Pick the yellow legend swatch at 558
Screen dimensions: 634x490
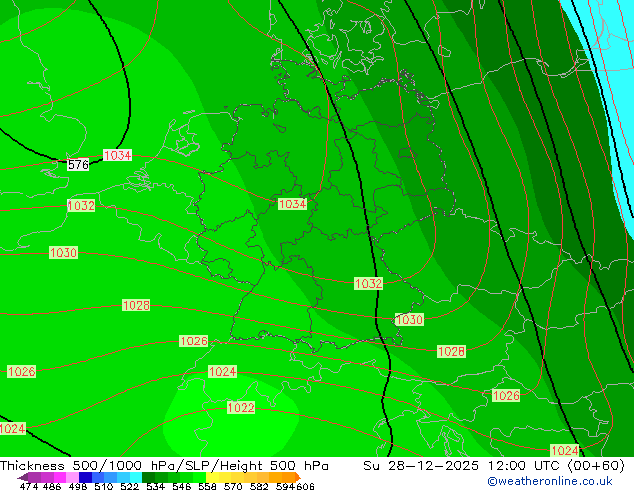pyautogui.click(x=212, y=477)
